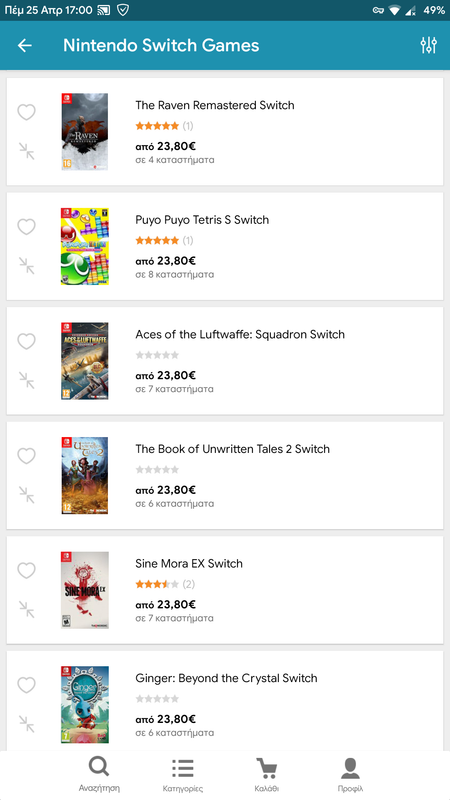Switch to the Κατηγορίες tab
This screenshot has width=450, height=800.
click(183, 774)
